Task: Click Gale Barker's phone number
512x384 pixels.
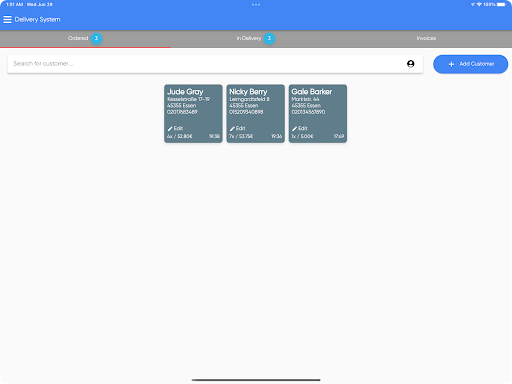Action: 308,112
